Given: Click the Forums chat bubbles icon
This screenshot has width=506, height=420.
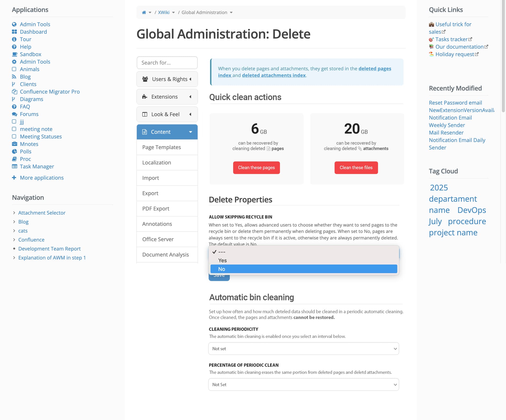Looking at the screenshot, I should (14, 114).
